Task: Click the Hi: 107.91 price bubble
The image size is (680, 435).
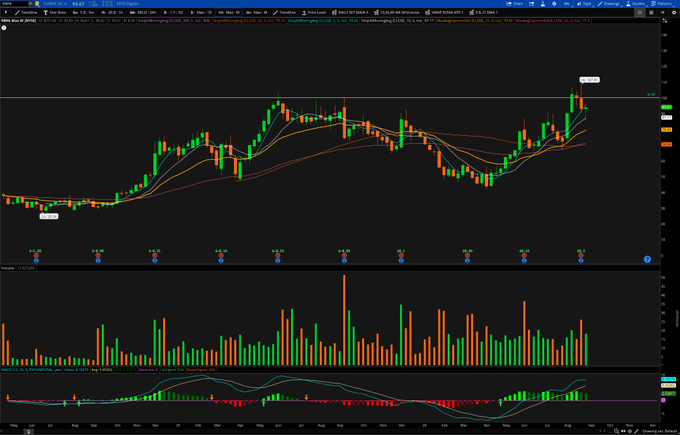Action: 589,80
